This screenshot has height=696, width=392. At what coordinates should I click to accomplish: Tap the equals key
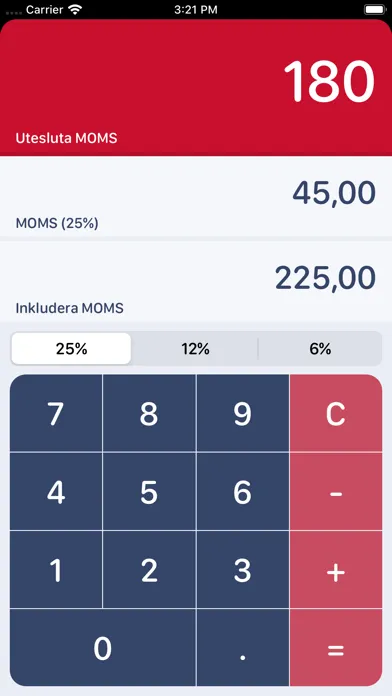(336, 648)
